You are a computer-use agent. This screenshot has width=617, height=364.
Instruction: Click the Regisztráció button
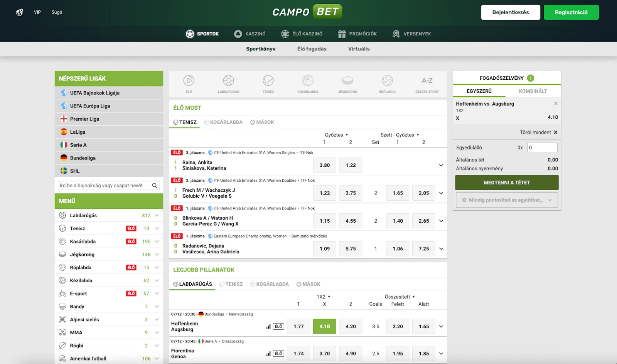click(x=571, y=12)
